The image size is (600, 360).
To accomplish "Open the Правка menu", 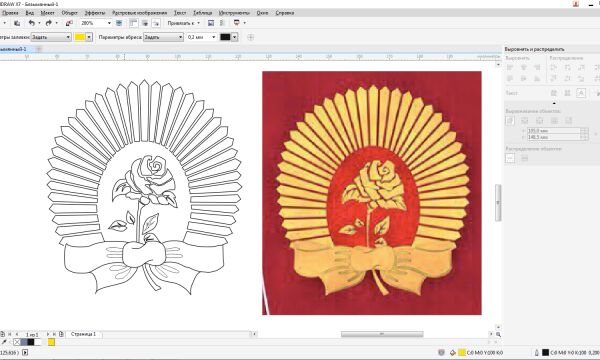I will (10, 13).
